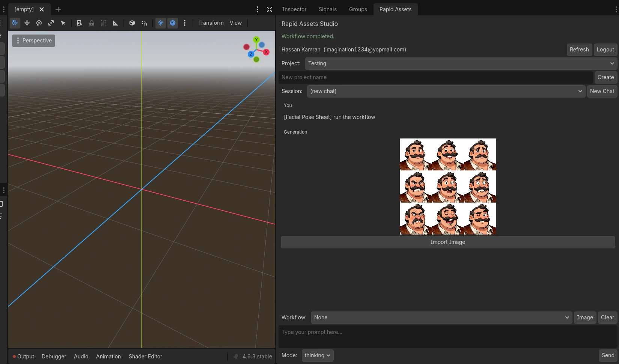Expand the Session dropdown (new chat)
The image size is (619, 364).
tap(446, 91)
